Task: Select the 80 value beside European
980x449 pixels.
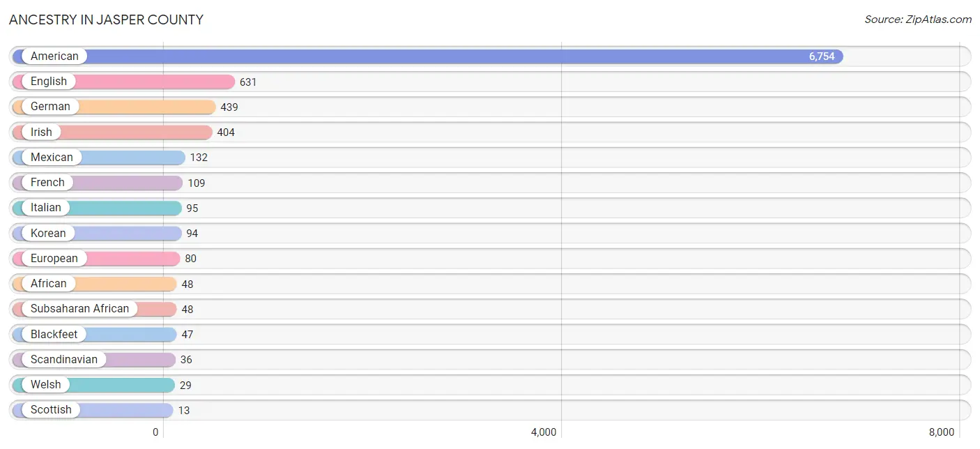Action: pos(190,259)
